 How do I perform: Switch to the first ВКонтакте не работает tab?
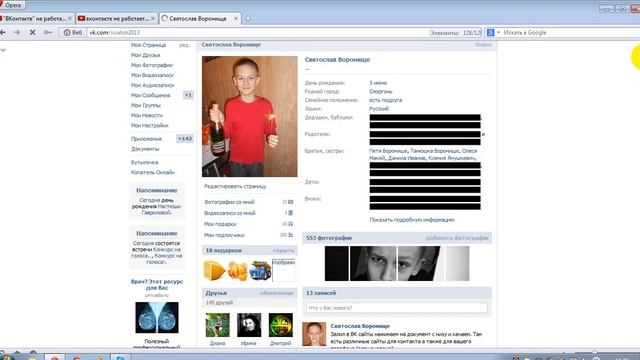36,19
